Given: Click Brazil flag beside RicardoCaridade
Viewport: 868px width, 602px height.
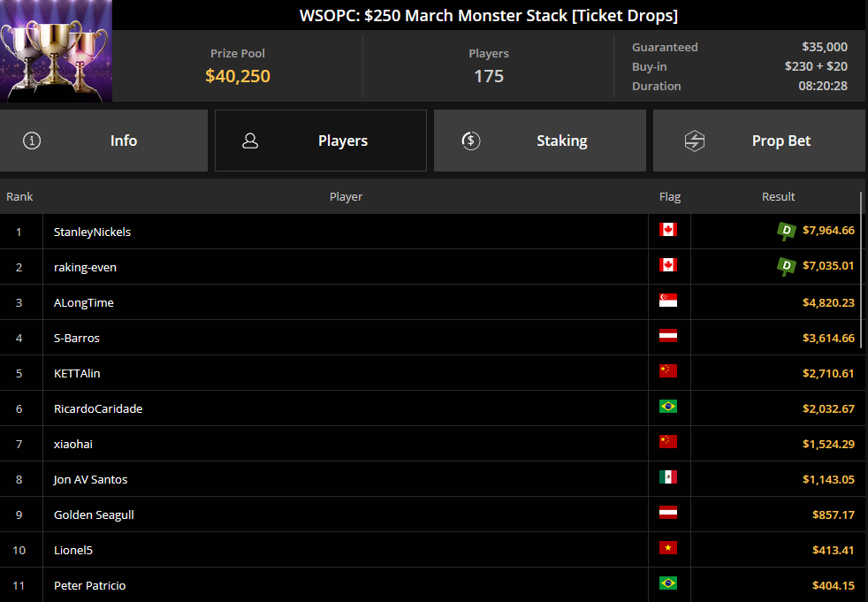Looking at the screenshot, I should [x=668, y=407].
